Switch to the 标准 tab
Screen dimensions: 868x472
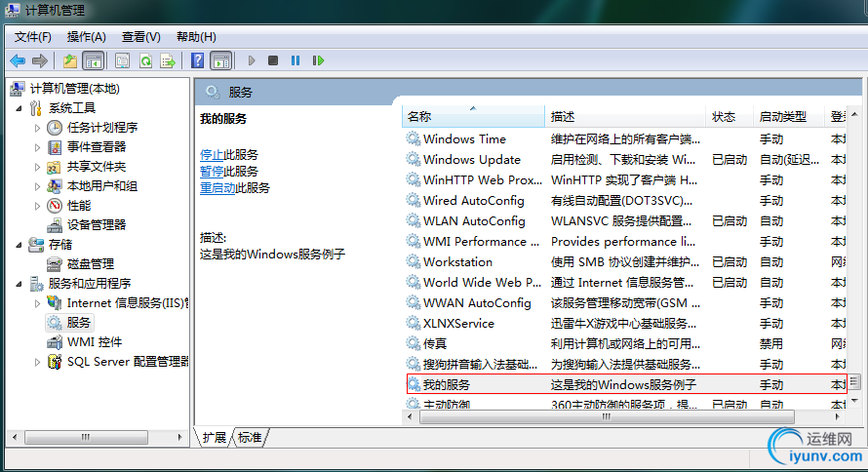pyautogui.click(x=250, y=438)
